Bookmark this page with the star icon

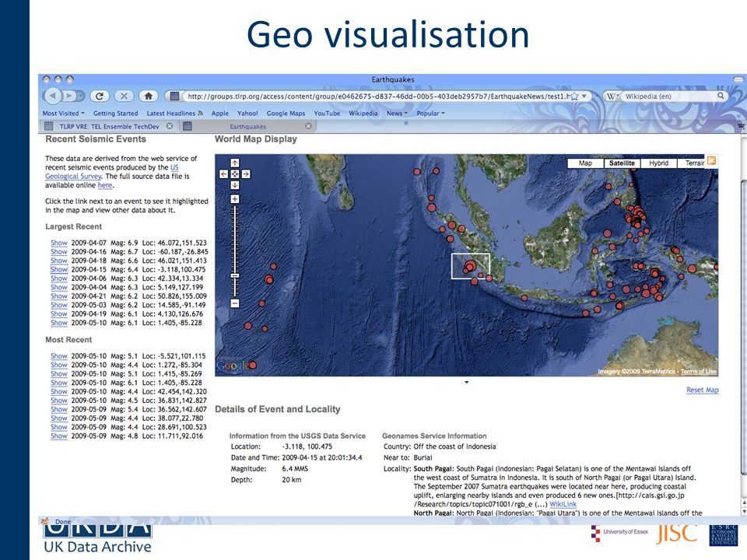tap(574, 96)
